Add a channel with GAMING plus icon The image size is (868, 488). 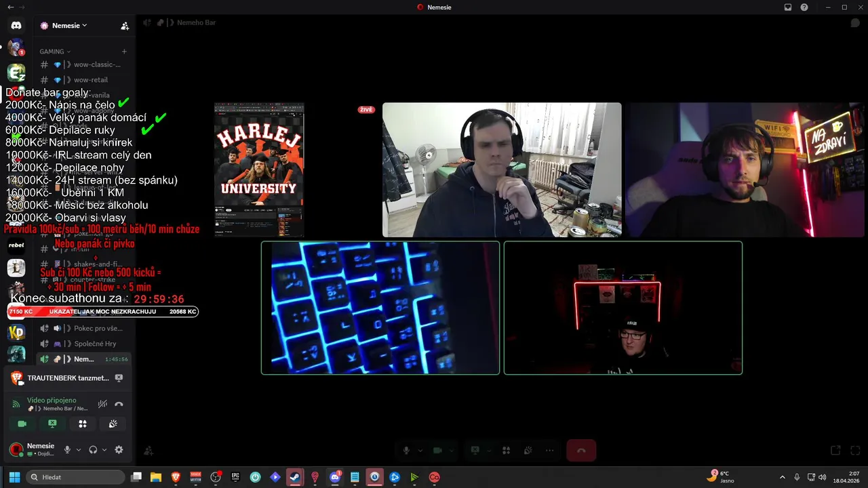tap(124, 52)
